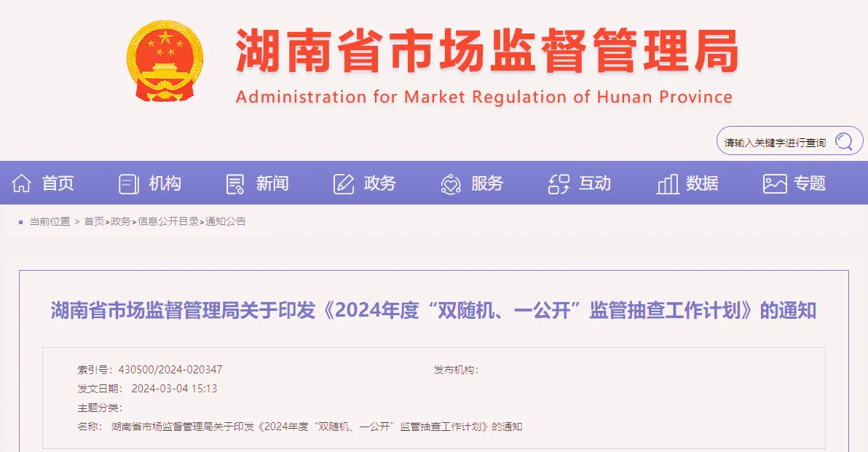868x452 pixels.
Task: Go to 政务 in breadcrumb
Action: point(121,221)
